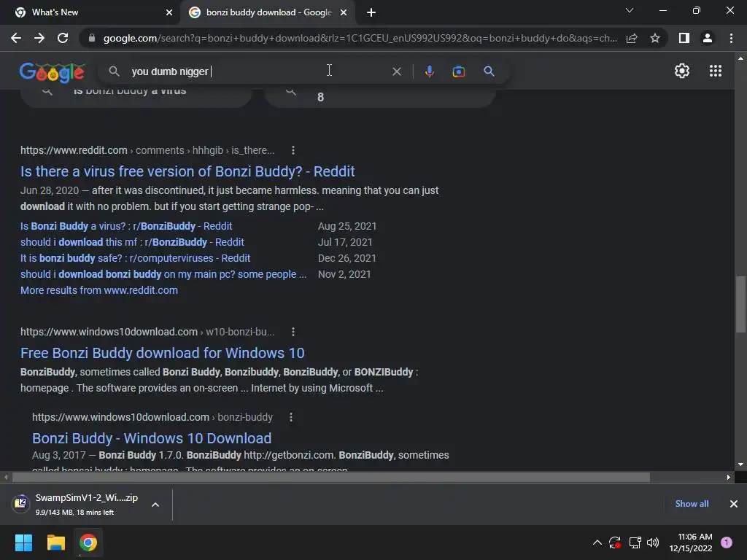Click the SwampSimV1-2 download item
This screenshot has height=560, width=747.
coord(86,505)
